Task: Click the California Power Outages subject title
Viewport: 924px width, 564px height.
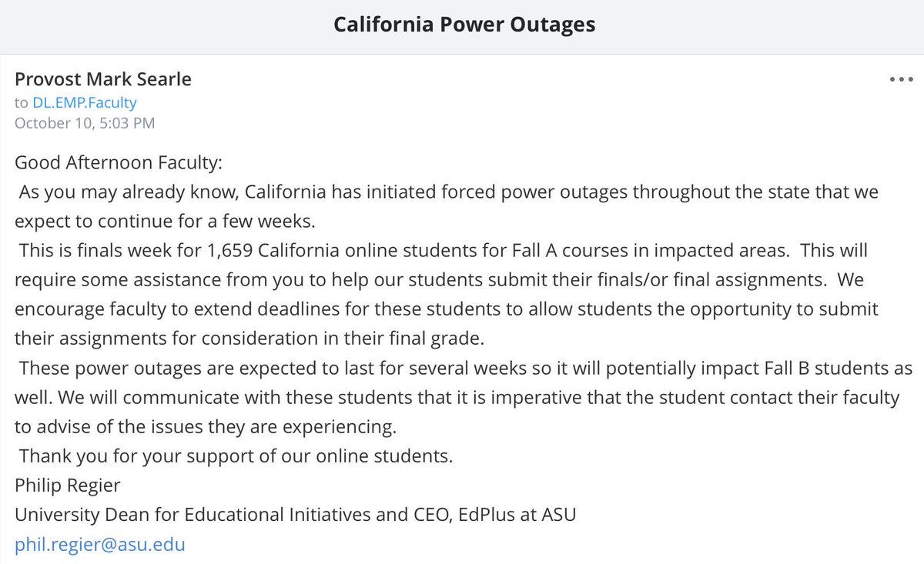Action: 464,24
